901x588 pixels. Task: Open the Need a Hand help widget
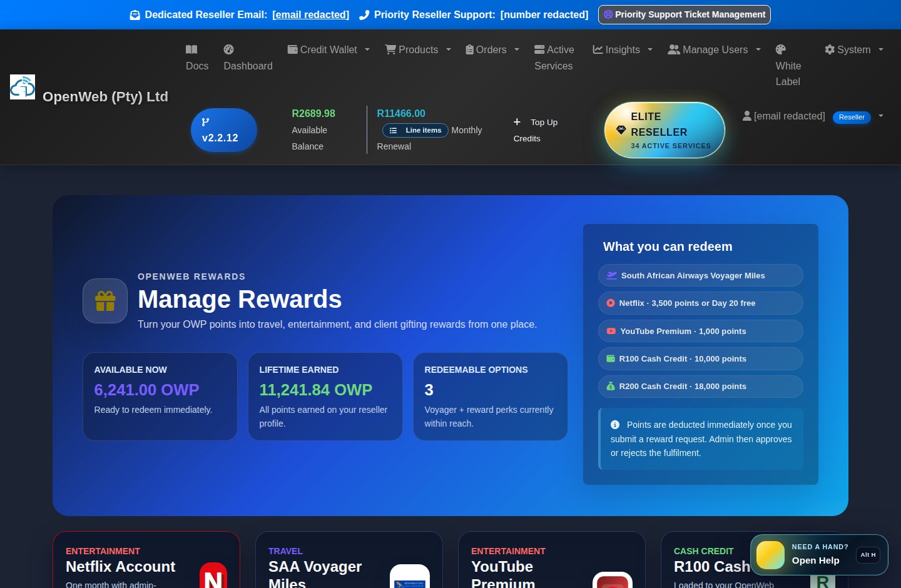click(x=819, y=555)
